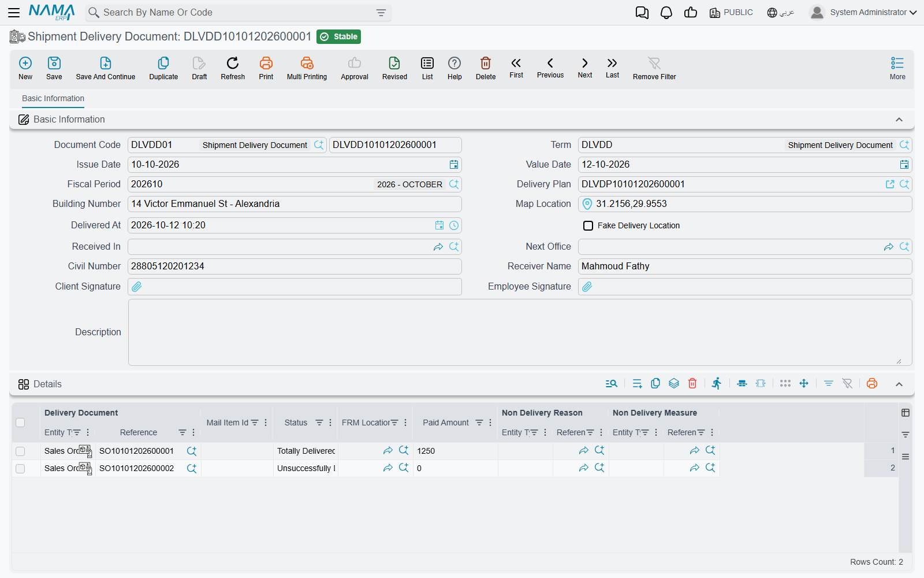Open the List view
The width and height of the screenshot is (924, 578).
(x=427, y=68)
